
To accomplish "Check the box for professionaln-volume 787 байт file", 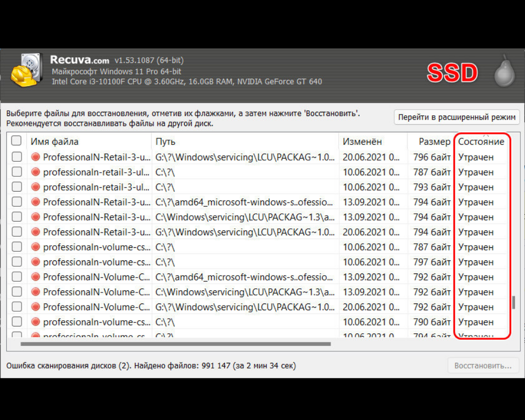I will (x=17, y=247).
